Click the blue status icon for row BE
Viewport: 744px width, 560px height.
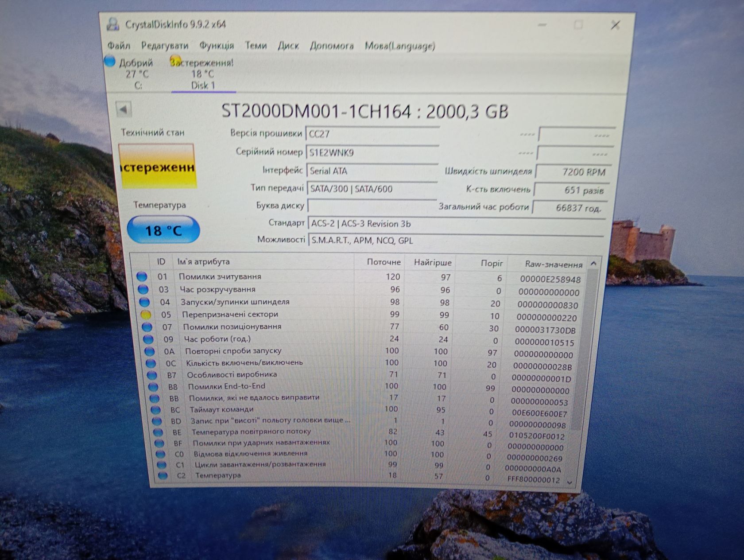point(158,432)
